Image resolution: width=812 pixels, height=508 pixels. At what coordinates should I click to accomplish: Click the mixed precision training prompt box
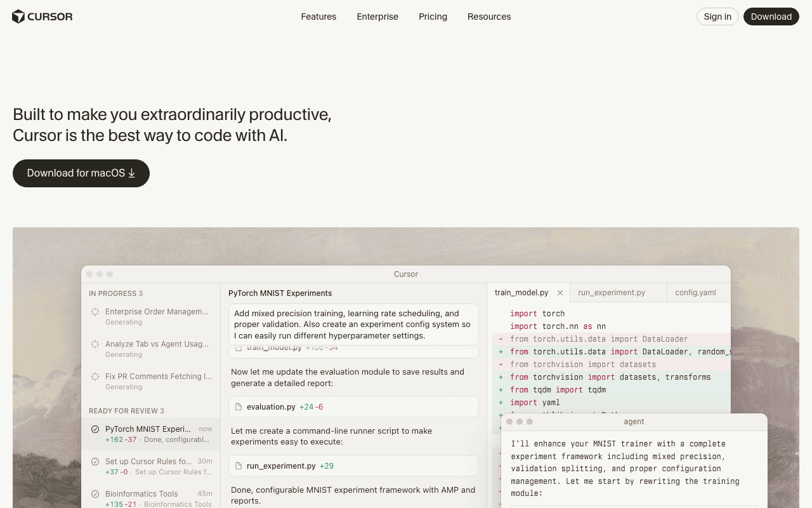(x=353, y=324)
